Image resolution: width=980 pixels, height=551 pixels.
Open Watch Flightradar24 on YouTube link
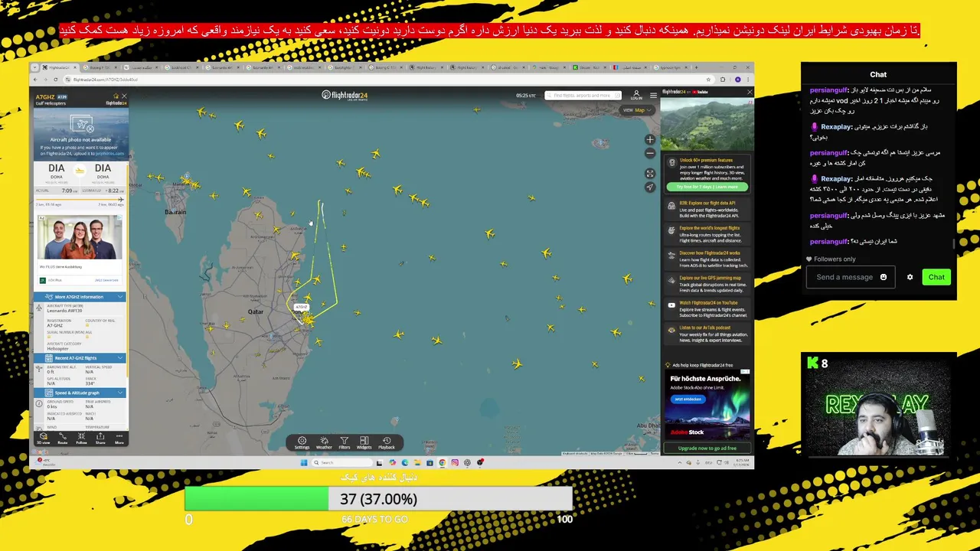point(707,309)
